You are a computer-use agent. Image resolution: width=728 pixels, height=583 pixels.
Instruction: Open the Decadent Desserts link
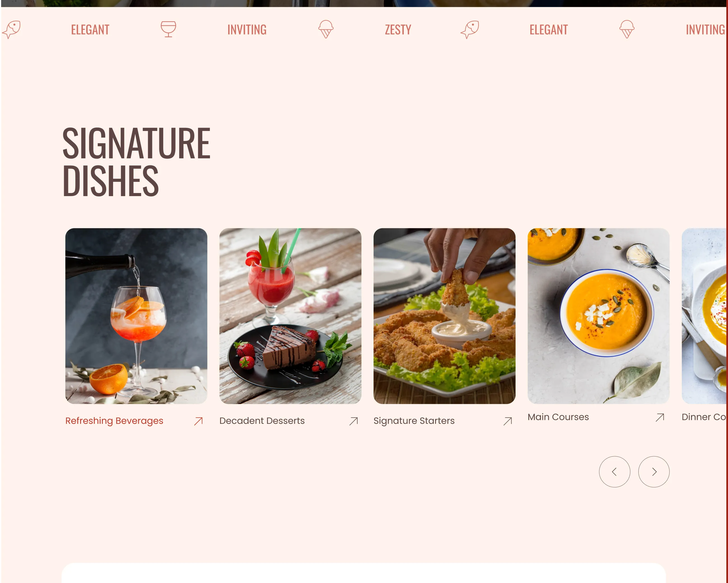coord(262,421)
